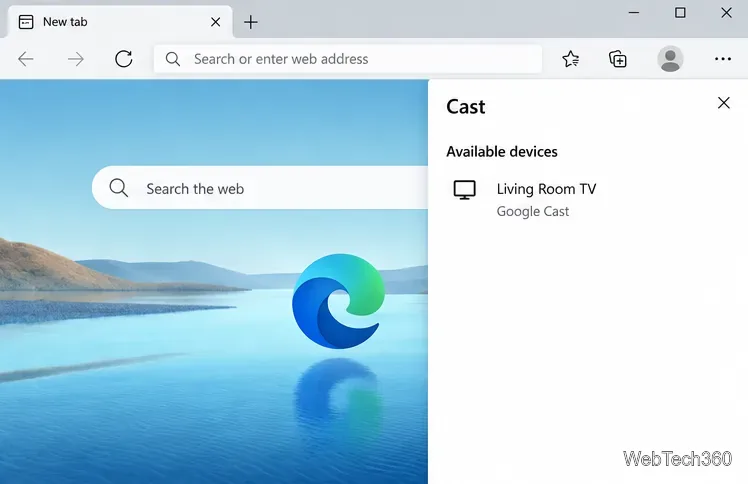Close the Cast panel
The image size is (748, 484).
pos(724,103)
